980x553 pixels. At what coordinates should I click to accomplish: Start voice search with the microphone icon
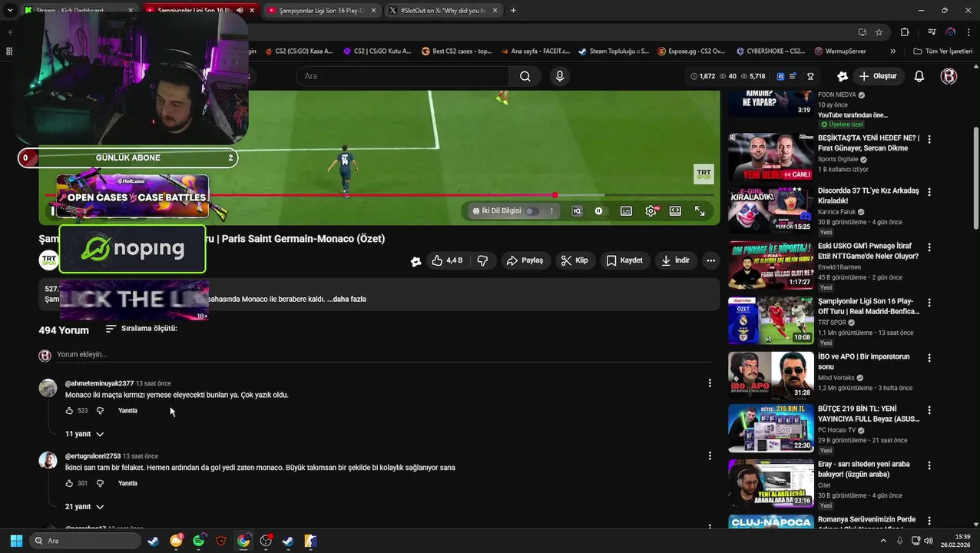(559, 76)
